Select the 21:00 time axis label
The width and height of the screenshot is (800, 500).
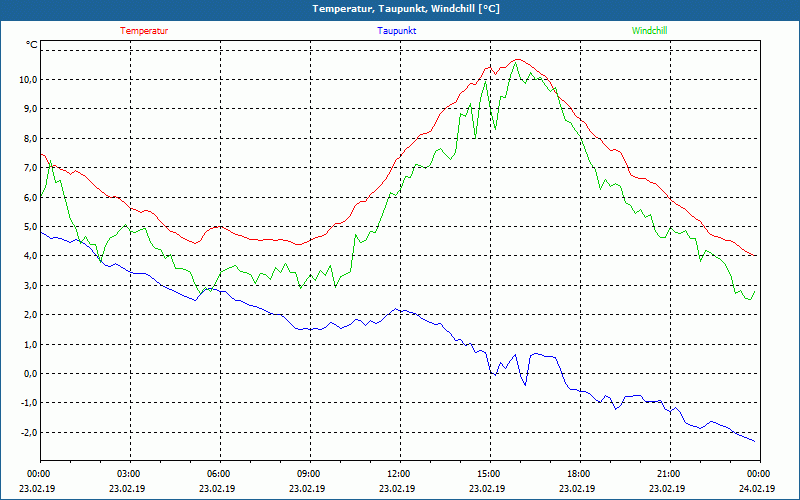669,474
